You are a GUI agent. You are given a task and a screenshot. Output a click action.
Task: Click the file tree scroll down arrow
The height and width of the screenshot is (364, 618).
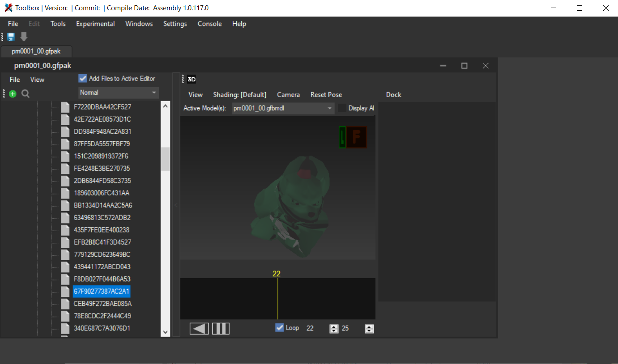165,332
